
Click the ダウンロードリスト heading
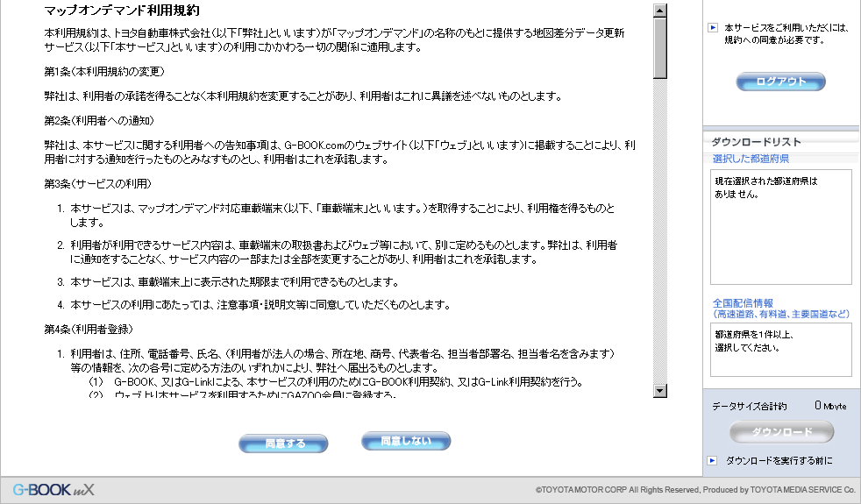click(756, 142)
